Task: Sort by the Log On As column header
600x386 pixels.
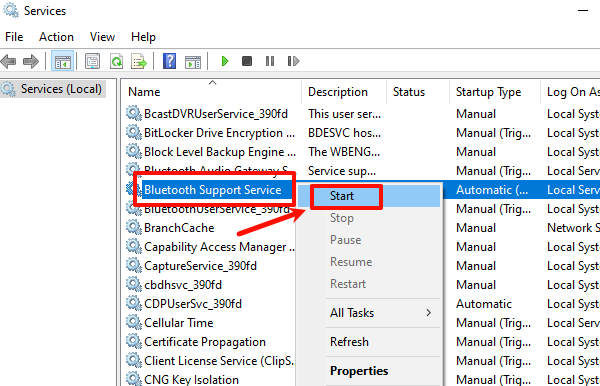Action: 573,92
